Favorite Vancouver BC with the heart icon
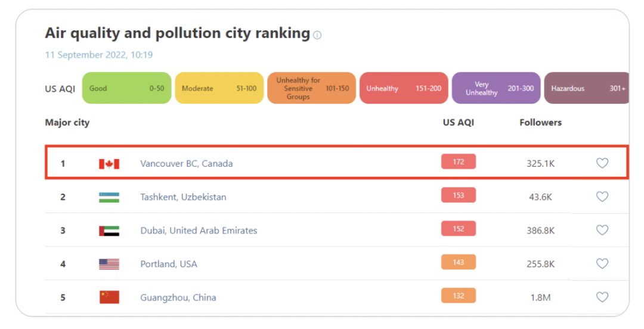644x329 pixels. coord(602,163)
